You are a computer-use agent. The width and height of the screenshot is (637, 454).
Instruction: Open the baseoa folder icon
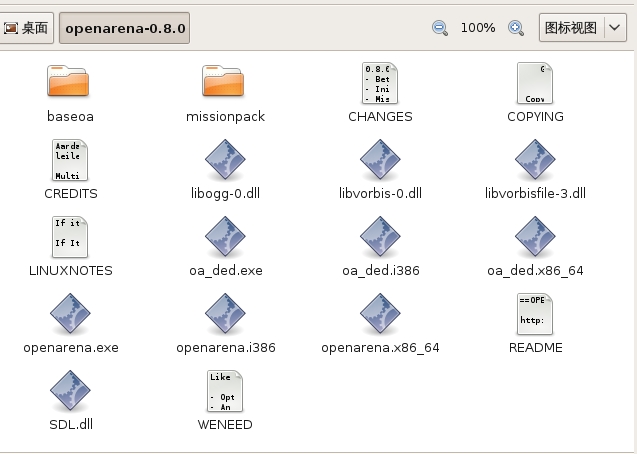click(x=68, y=81)
